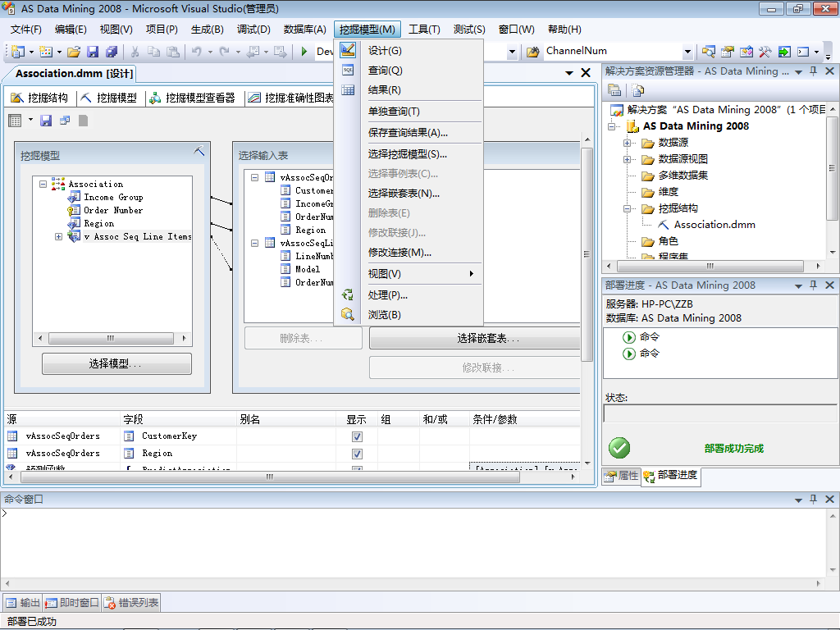Screen dimensions: 840x630
Task: Click into the command window input area
Action: coord(413,542)
